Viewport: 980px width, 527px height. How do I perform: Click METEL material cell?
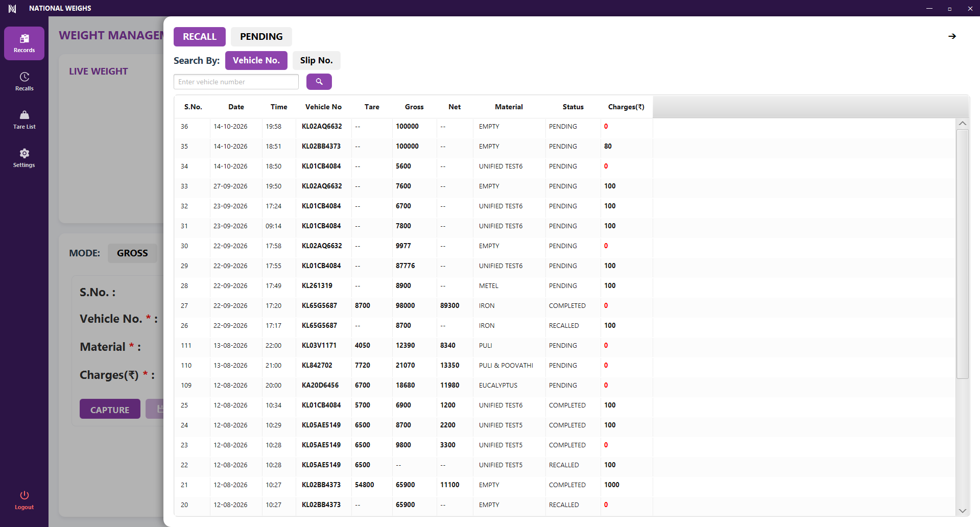489,286
